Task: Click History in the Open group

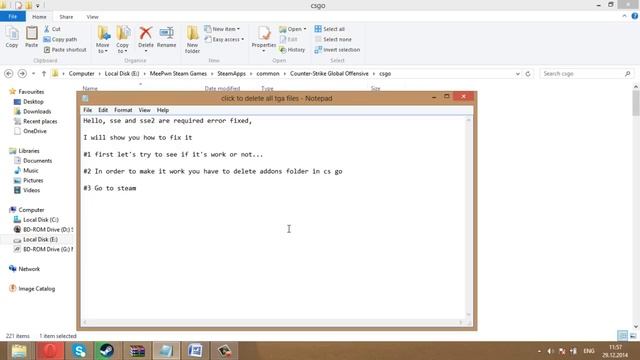Action: click(292, 49)
